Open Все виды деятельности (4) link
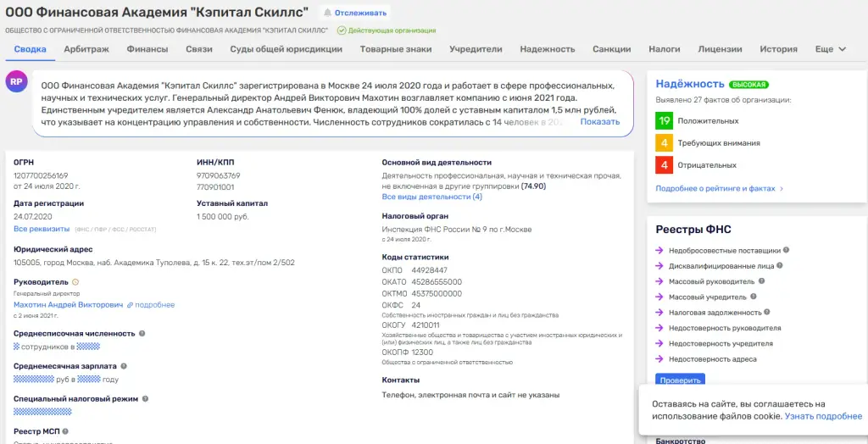This screenshot has width=868, height=444. (x=431, y=197)
